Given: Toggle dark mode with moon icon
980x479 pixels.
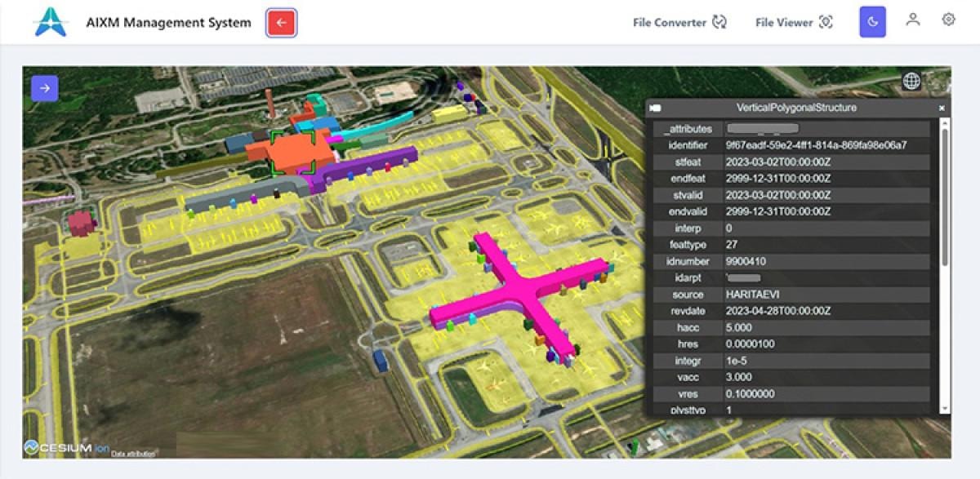Looking at the screenshot, I should pyautogui.click(x=872, y=22).
